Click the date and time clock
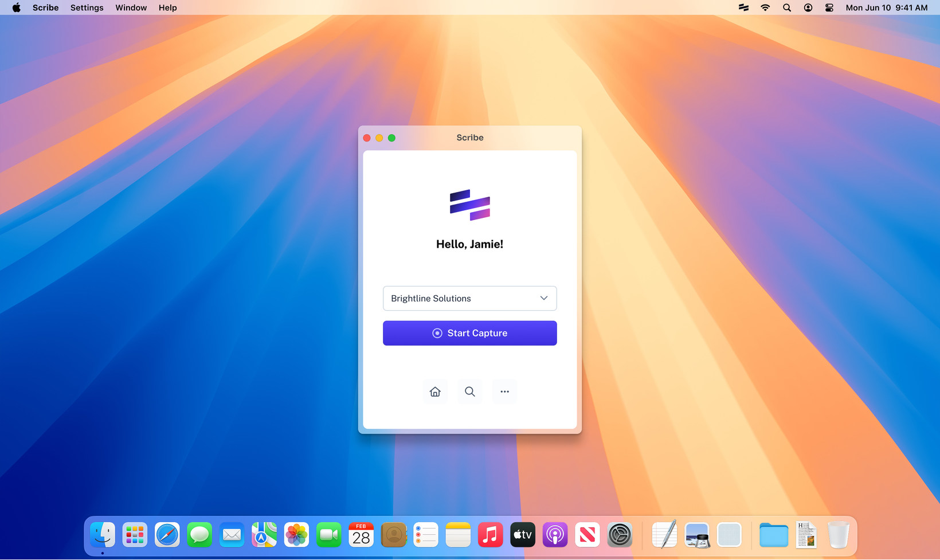This screenshot has width=940, height=560. 887,7
